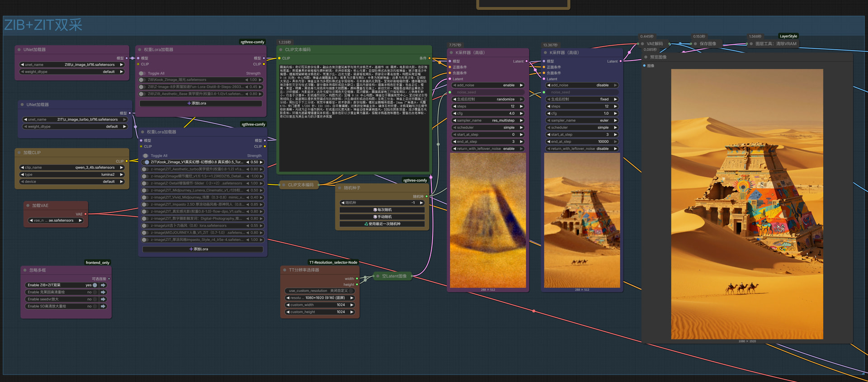Click the 使用最近一次随机种 recycle button
This screenshot has width=868, height=382.
pyautogui.click(x=382, y=224)
